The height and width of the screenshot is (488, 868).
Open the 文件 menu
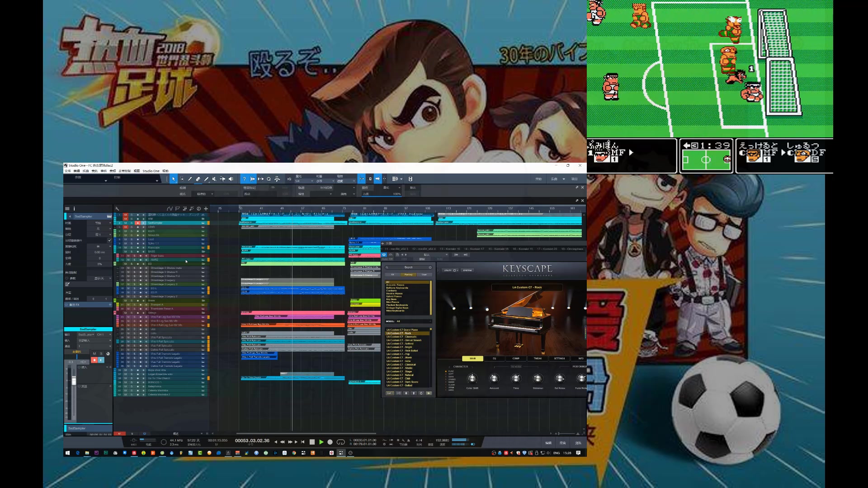pos(68,171)
